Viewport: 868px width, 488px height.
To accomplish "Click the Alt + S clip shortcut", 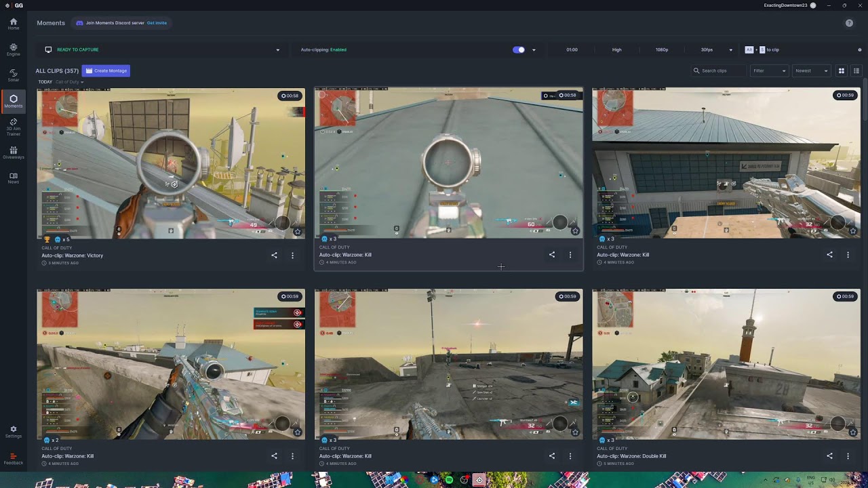I will pyautogui.click(x=762, y=49).
